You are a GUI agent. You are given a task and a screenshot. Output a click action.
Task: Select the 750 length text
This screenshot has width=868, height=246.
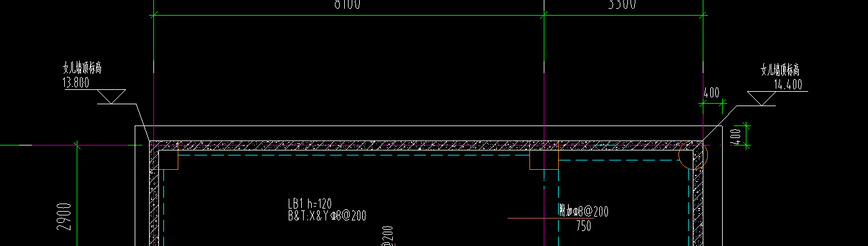click(x=584, y=226)
